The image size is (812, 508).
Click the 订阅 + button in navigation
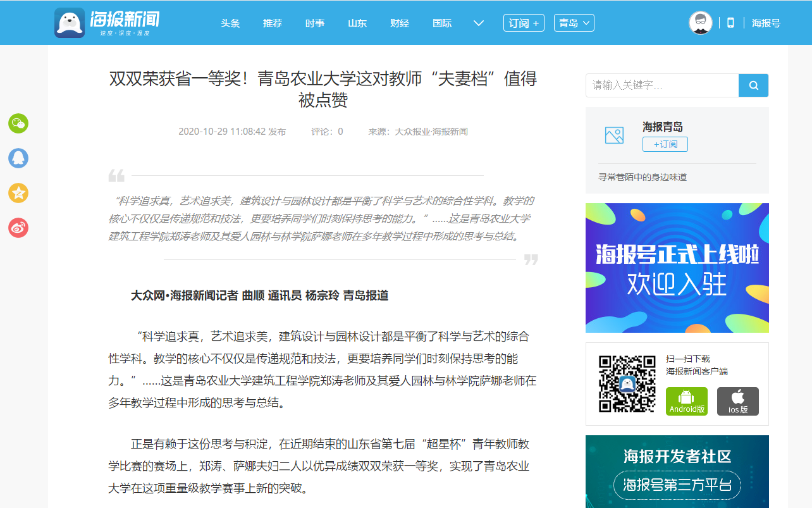pyautogui.click(x=524, y=23)
